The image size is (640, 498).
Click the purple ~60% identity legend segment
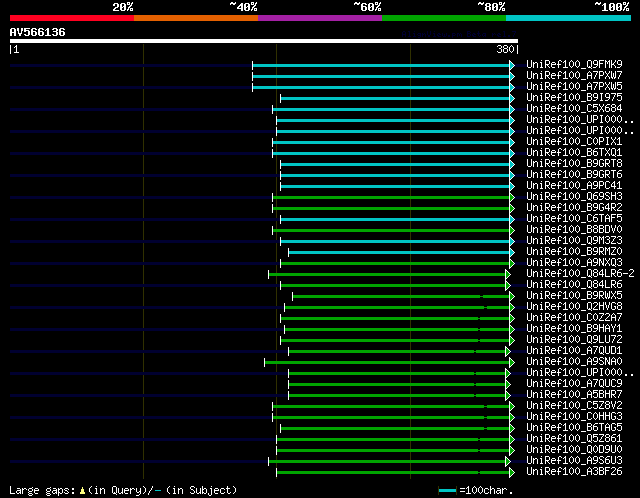click(320, 18)
